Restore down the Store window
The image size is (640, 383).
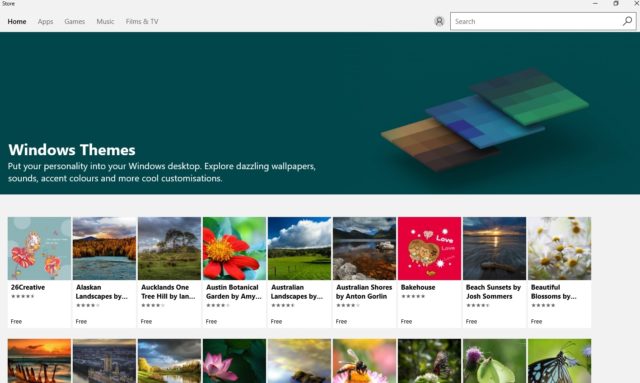[x=616, y=3]
